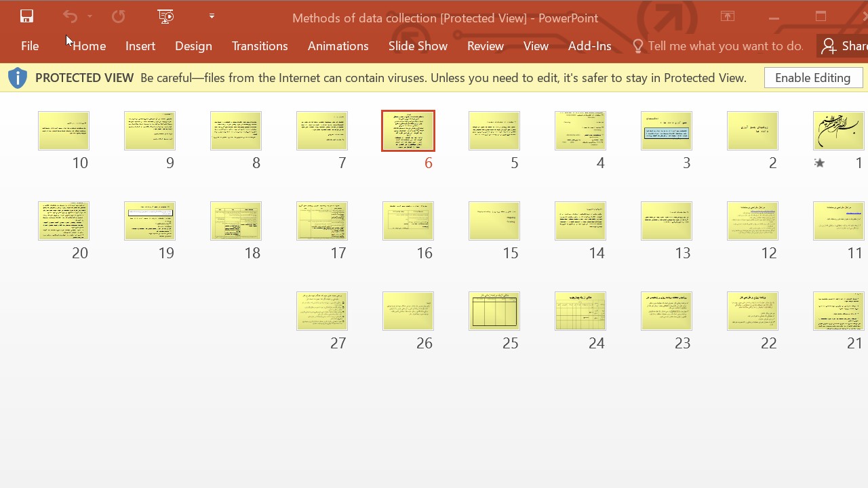
Task: Select slide 25 thumbnail with empty table
Action: [x=494, y=311]
